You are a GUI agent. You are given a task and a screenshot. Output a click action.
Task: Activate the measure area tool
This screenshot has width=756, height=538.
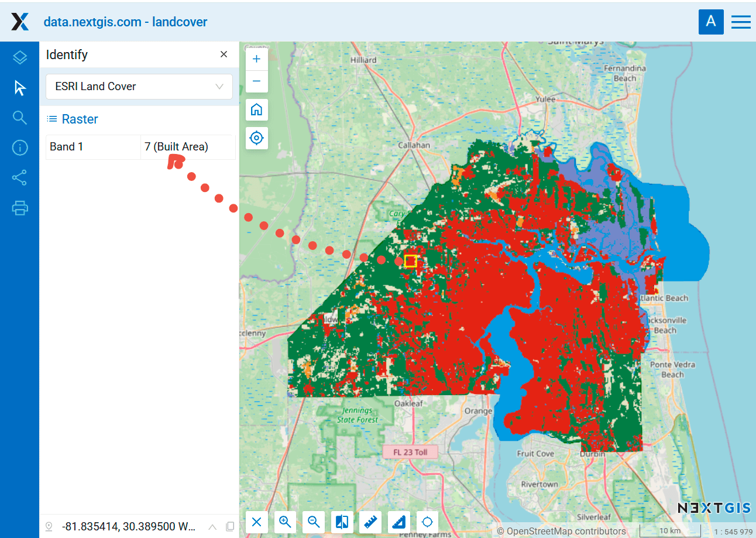[399, 522]
